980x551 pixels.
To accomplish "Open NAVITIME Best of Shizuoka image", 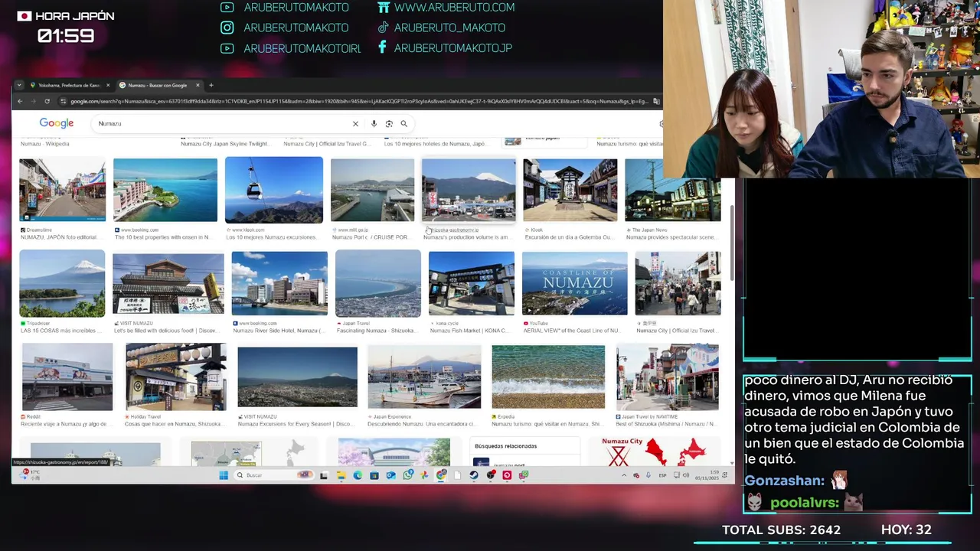I will click(x=668, y=377).
